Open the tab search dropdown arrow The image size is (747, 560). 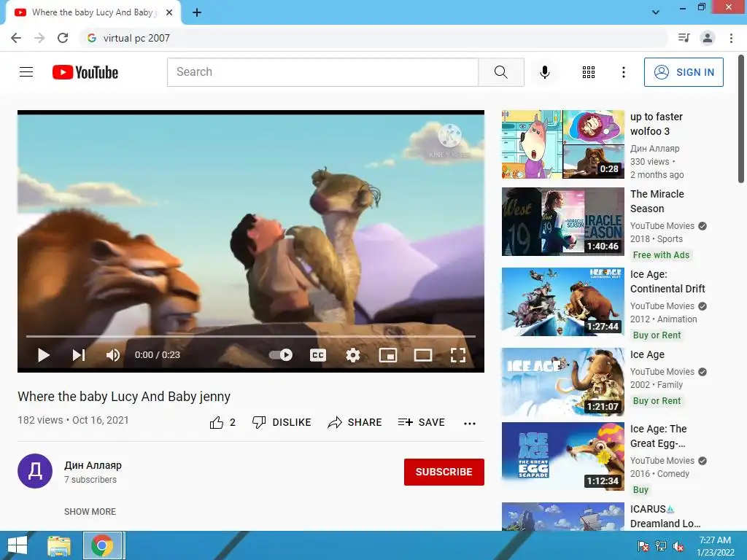[656, 12]
